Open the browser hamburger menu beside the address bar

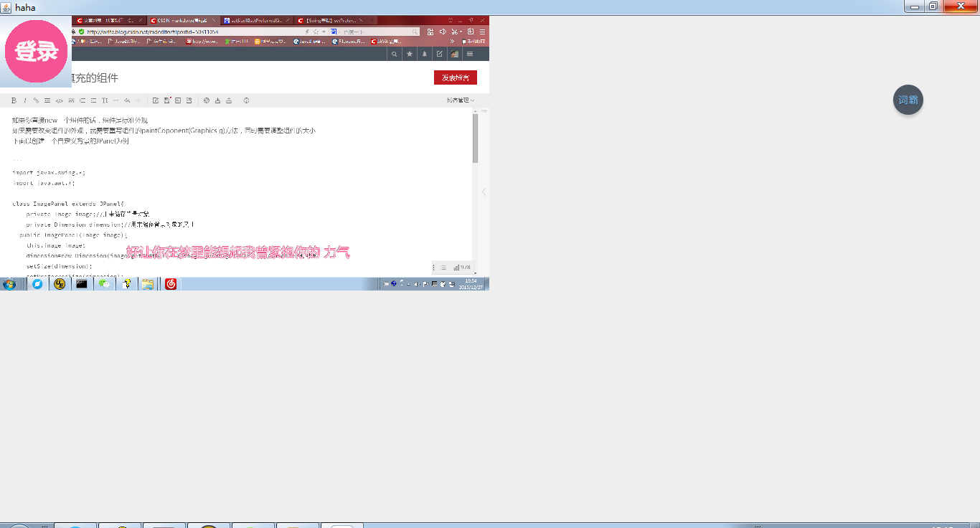pyautogui.click(x=482, y=32)
